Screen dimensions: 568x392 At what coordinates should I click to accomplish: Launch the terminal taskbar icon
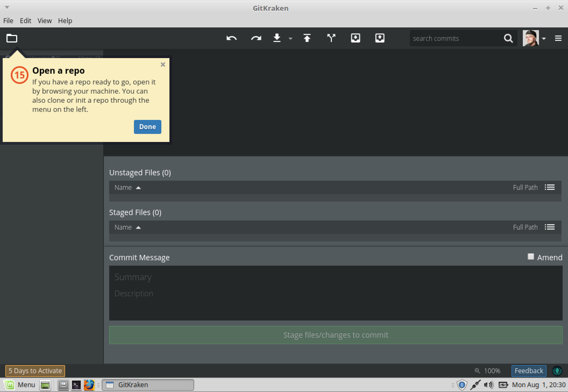point(76,385)
